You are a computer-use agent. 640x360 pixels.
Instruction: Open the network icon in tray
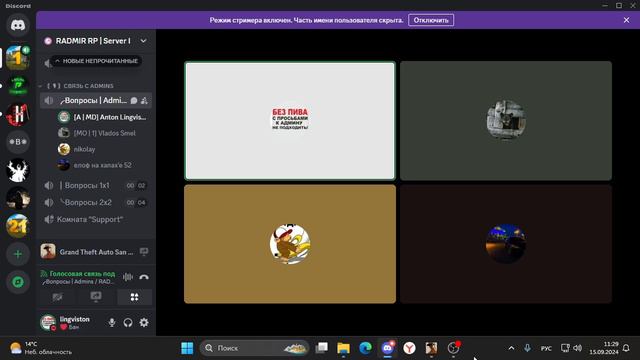(565, 348)
